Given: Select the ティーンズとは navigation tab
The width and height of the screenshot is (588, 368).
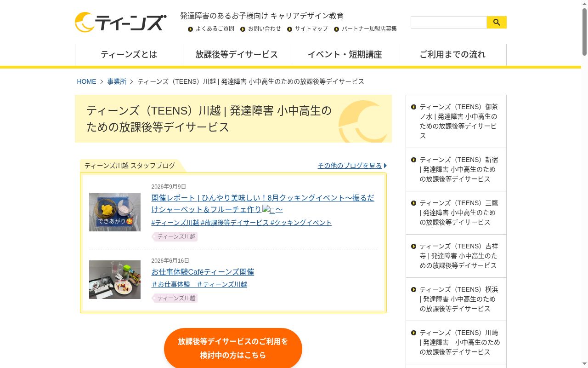Looking at the screenshot, I should tap(129, 55).
